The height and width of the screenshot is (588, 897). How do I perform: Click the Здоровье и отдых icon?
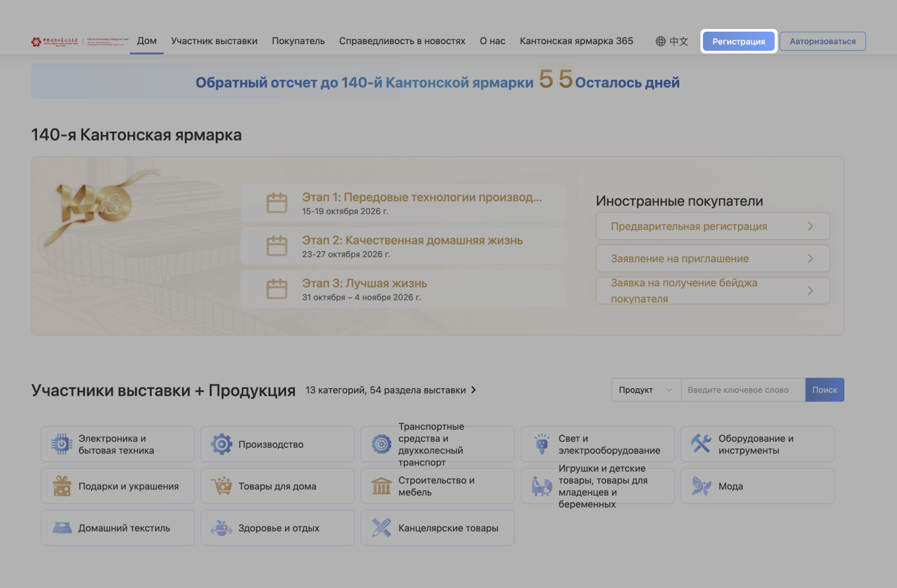[x=222, y=528]
